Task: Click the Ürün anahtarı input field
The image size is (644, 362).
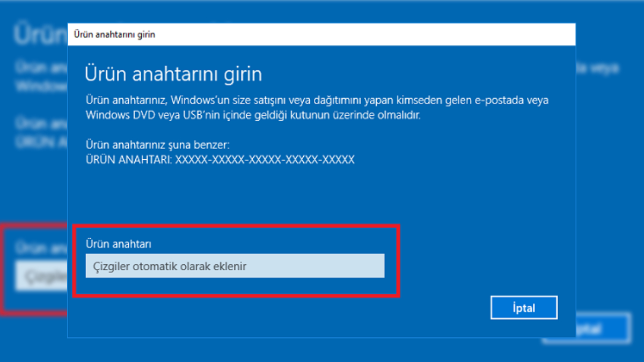Action: [x=235, y=265]
